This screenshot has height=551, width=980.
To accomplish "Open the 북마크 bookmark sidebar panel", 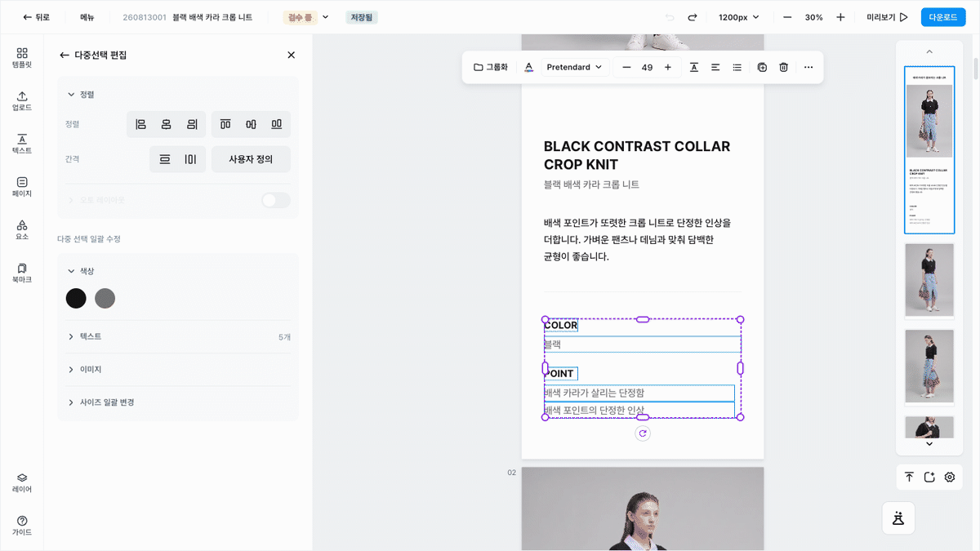I will pyautogui.click(x=22, y=273).
